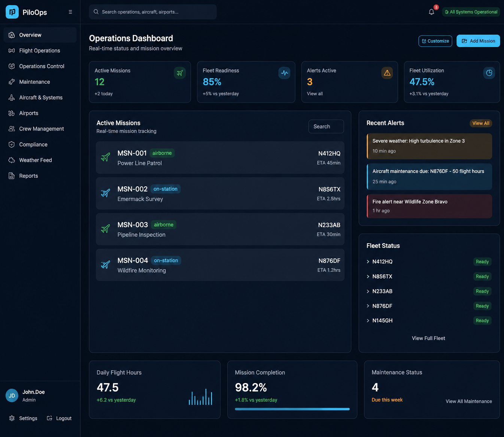Open Crew Management page

pyautogui.click(x=40, y=129)
